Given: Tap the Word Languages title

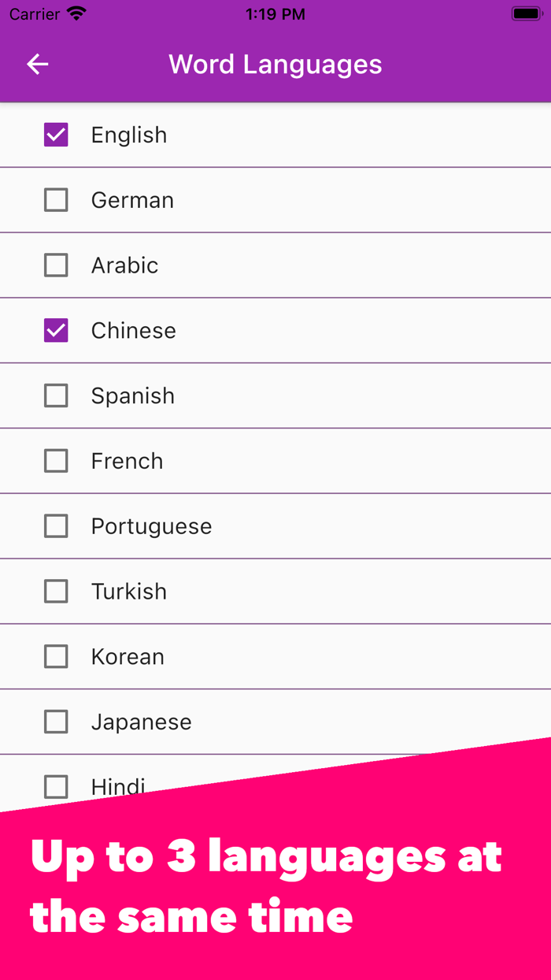Looking at the screenshot, I should coord(275,65).
